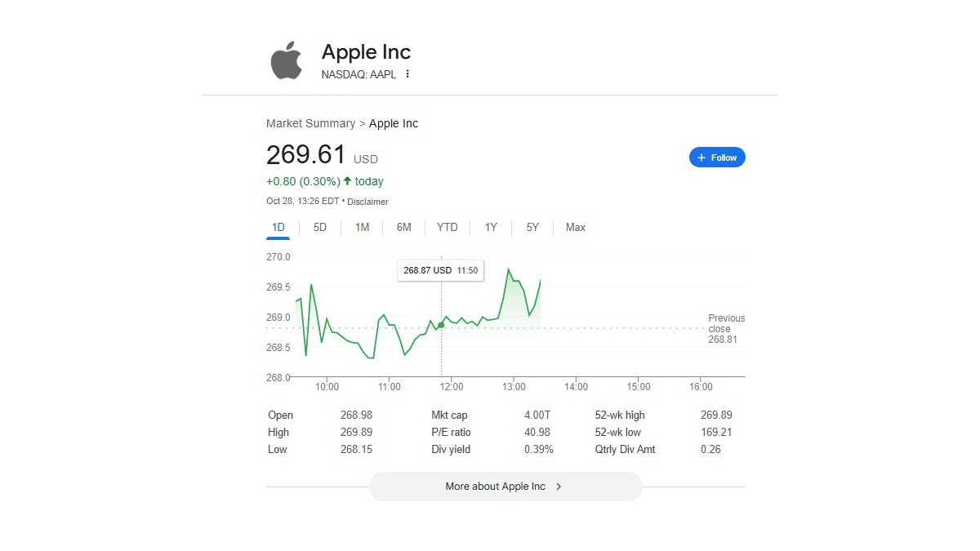
Task: Click the Apple logo icon
Action: tap(286, 58)
